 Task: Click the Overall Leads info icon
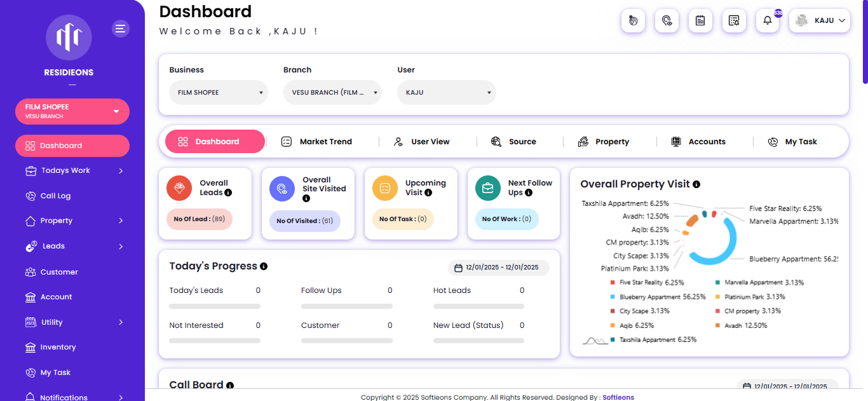tap(228, 193)
